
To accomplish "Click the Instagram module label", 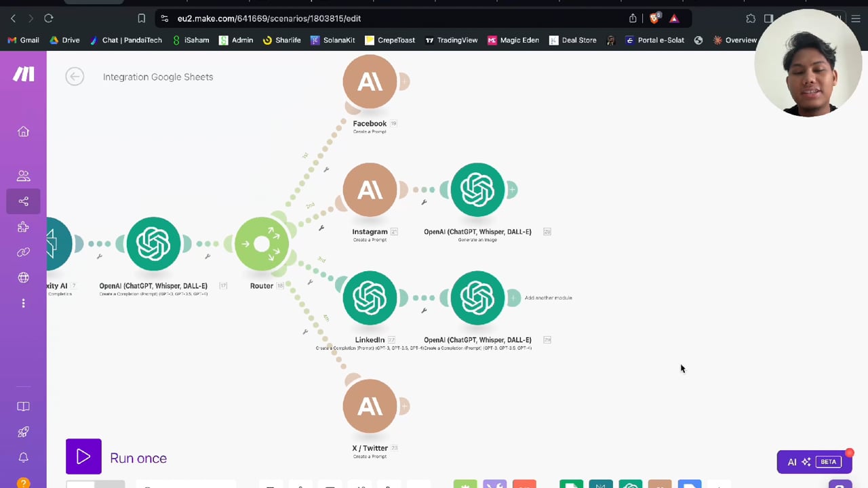I will [370, 232].
